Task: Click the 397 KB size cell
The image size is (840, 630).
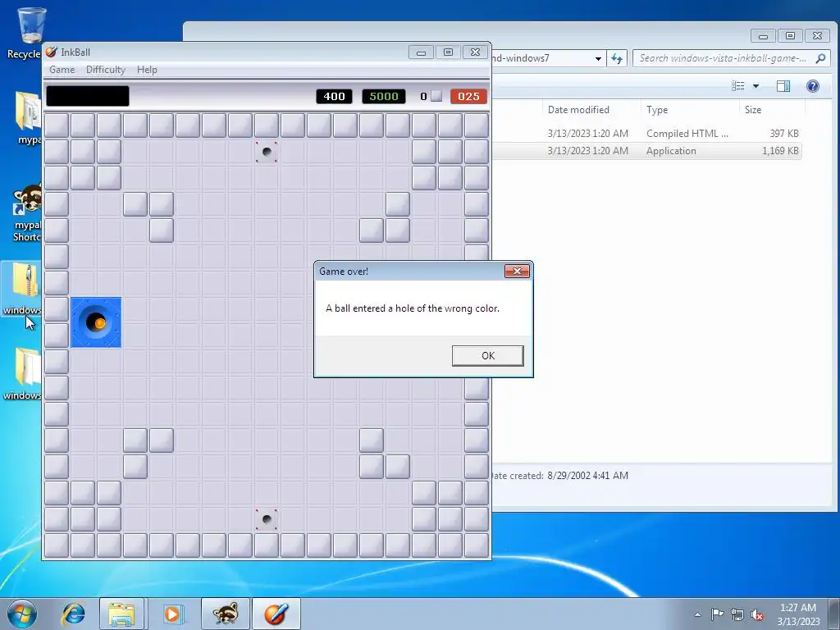Action: click(783, 134)
